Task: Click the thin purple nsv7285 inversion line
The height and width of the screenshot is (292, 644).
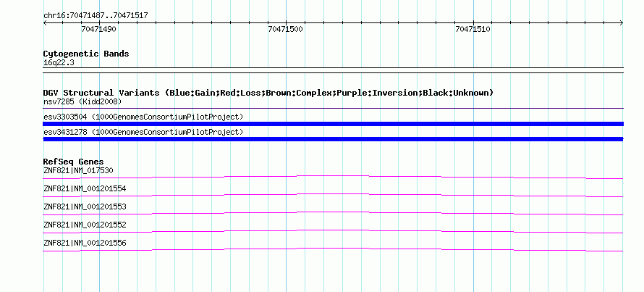Action: point(333,109)
